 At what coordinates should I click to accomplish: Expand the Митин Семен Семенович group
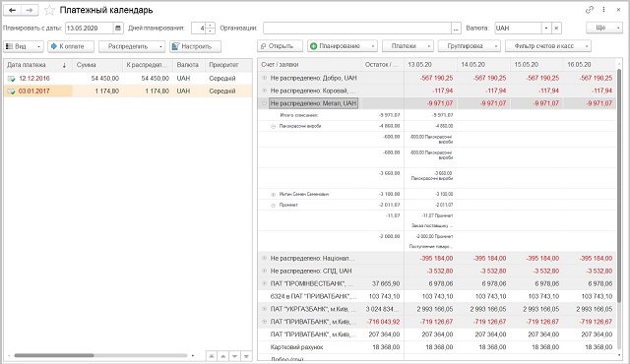(x=274, y=194)
